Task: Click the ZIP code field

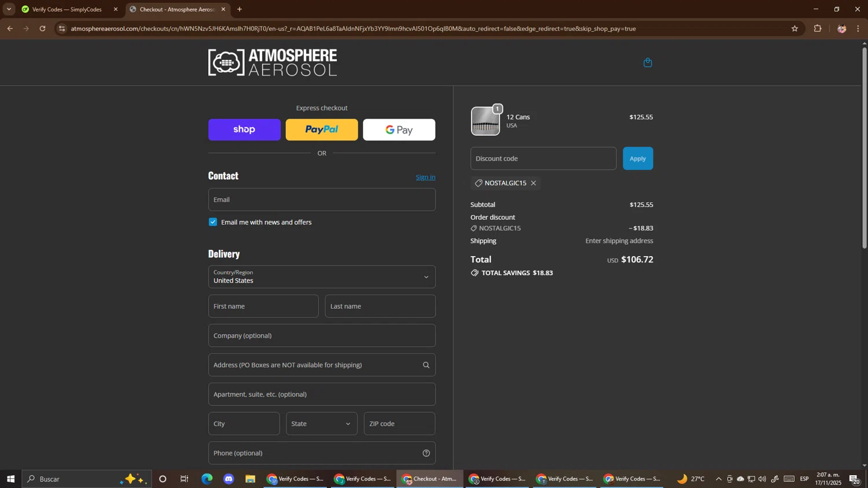Action: coord(399,424)
